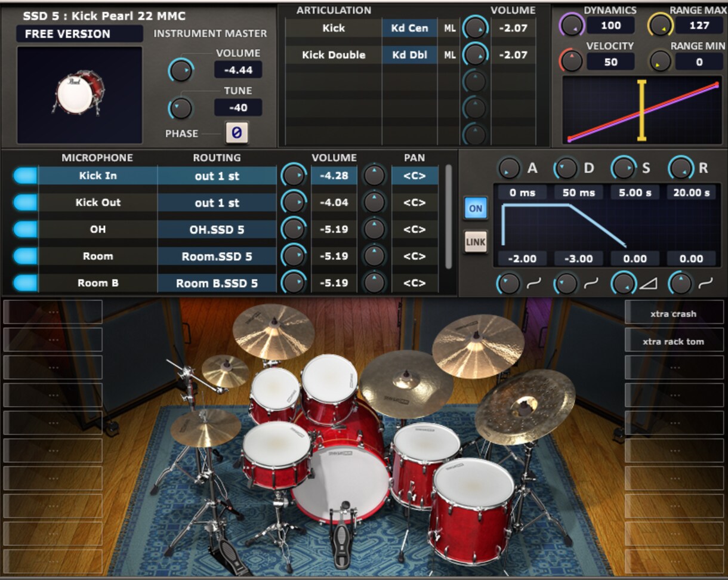Toggle the Kick Out microphone on/off
Image resolution: width=728 pixels, height=580 pixels.
point(25,202)
